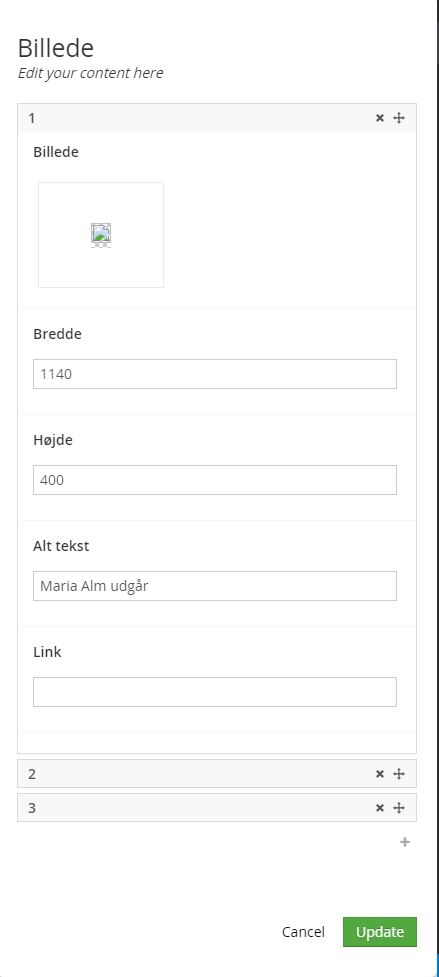Delete item 3 using its X icon
The height and width of the screenshot is (977, 439).
click(380, 808)
